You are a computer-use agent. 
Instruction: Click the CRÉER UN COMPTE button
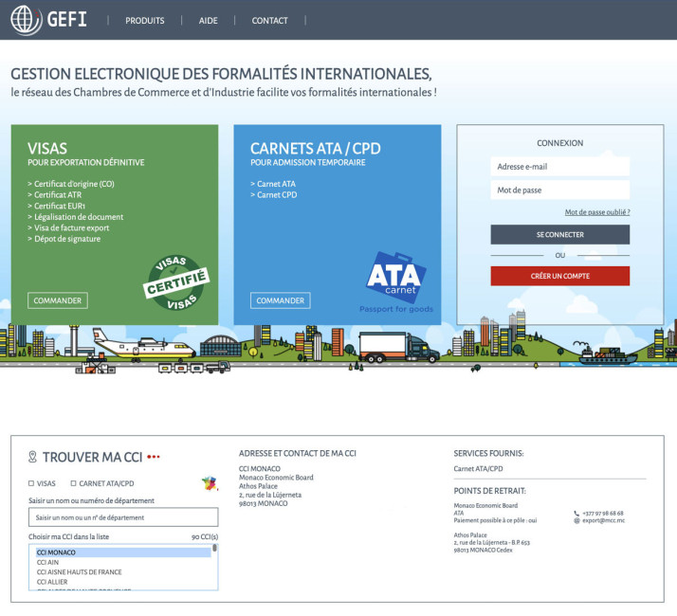560,276
